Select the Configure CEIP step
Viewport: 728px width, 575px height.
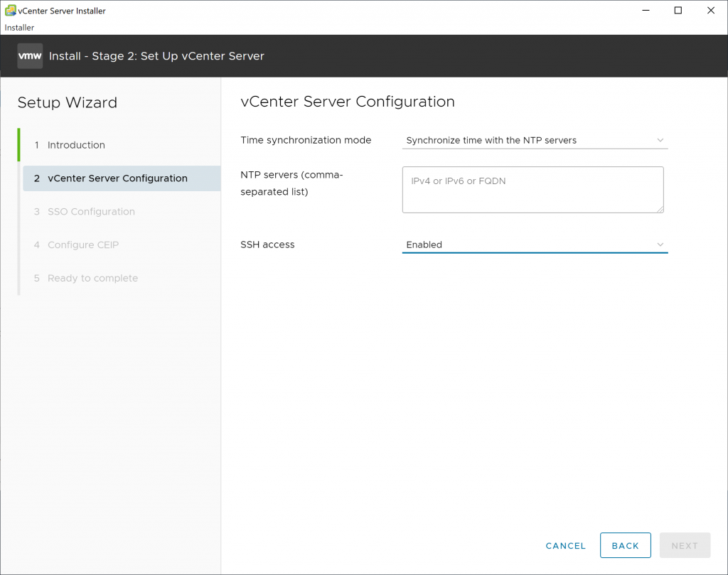coord(77,245)
